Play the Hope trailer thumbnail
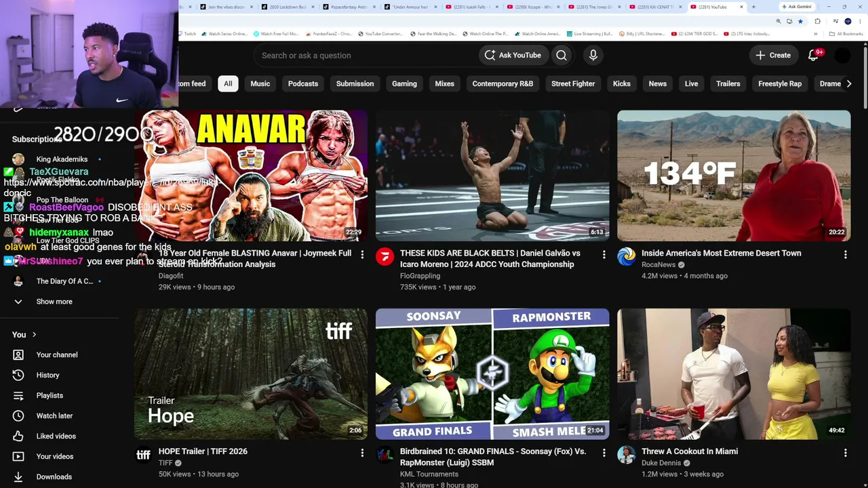The image size is (868, 488). click(251, 374)
